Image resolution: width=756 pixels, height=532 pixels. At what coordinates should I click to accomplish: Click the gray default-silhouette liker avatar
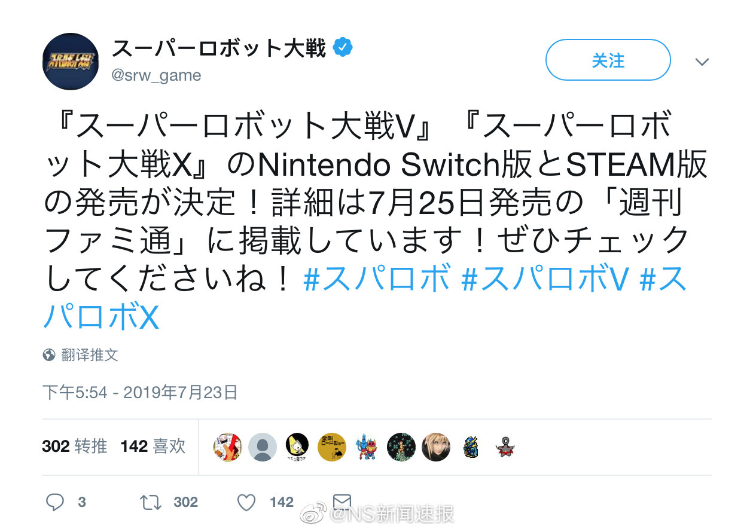pos(263,447)
